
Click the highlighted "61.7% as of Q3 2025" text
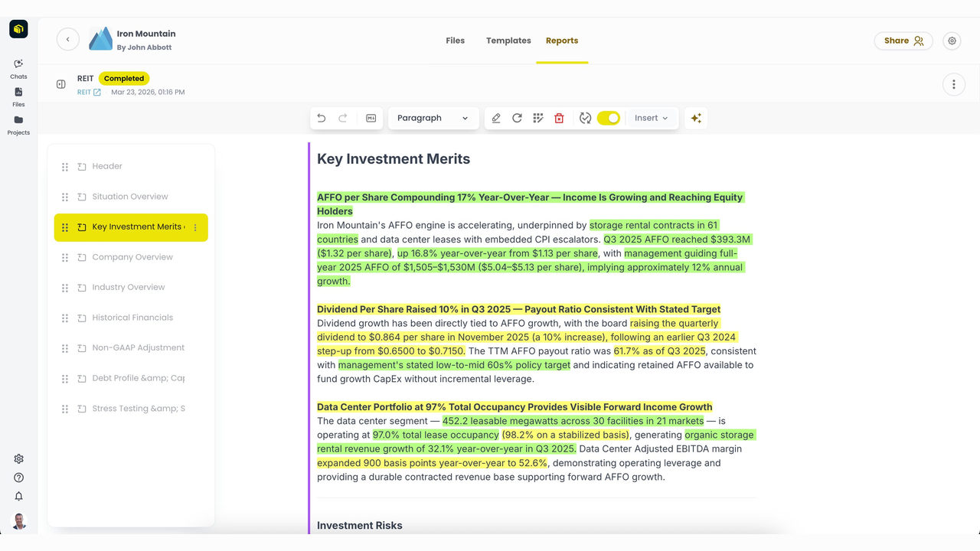click(x=659, y=351)
